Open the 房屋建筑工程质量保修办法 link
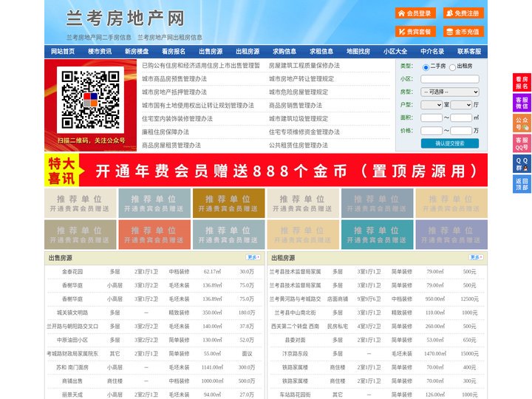Viewport: 532px width, 399px height. 304,66
